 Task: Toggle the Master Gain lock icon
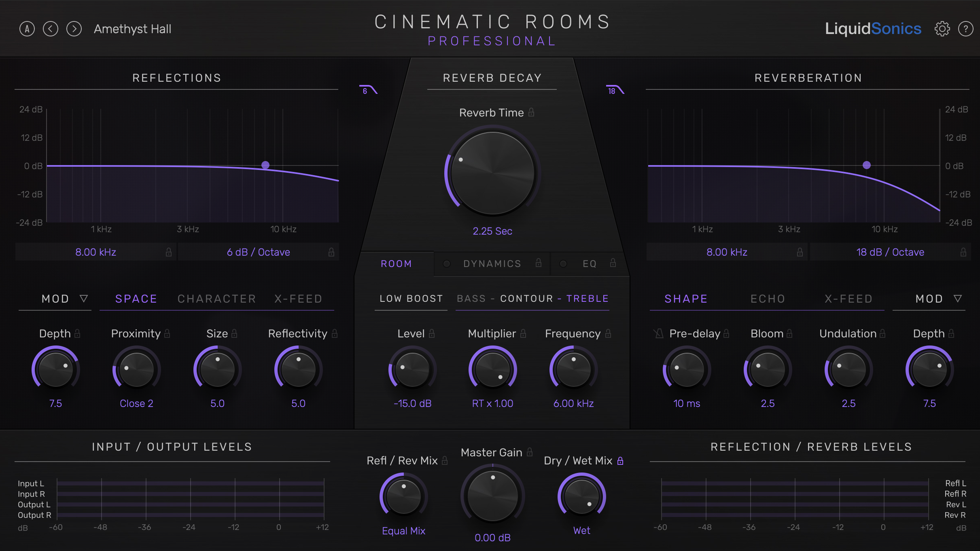[530, 452]
